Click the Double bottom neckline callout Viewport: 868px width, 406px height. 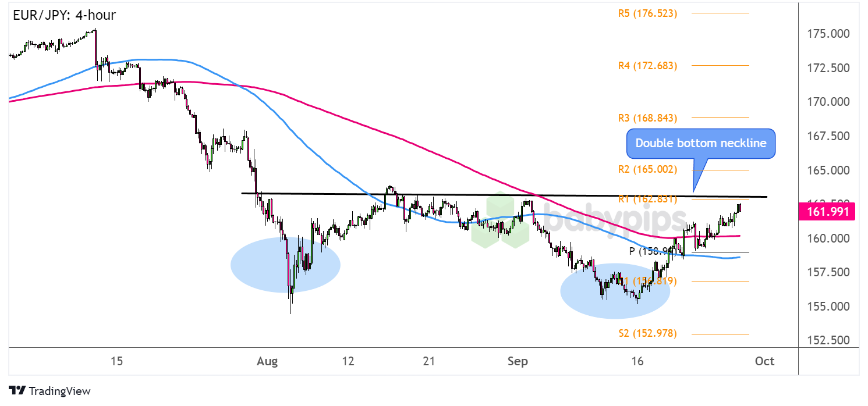701,144
